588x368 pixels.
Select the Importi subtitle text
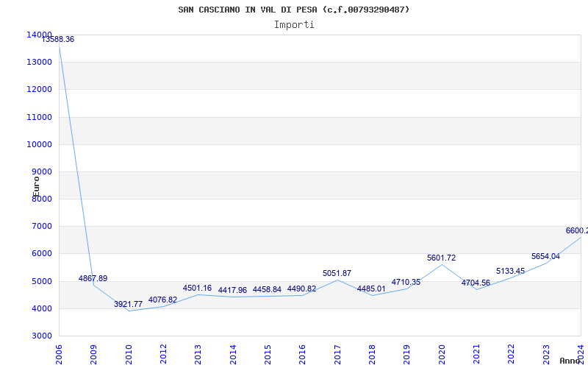294,25
